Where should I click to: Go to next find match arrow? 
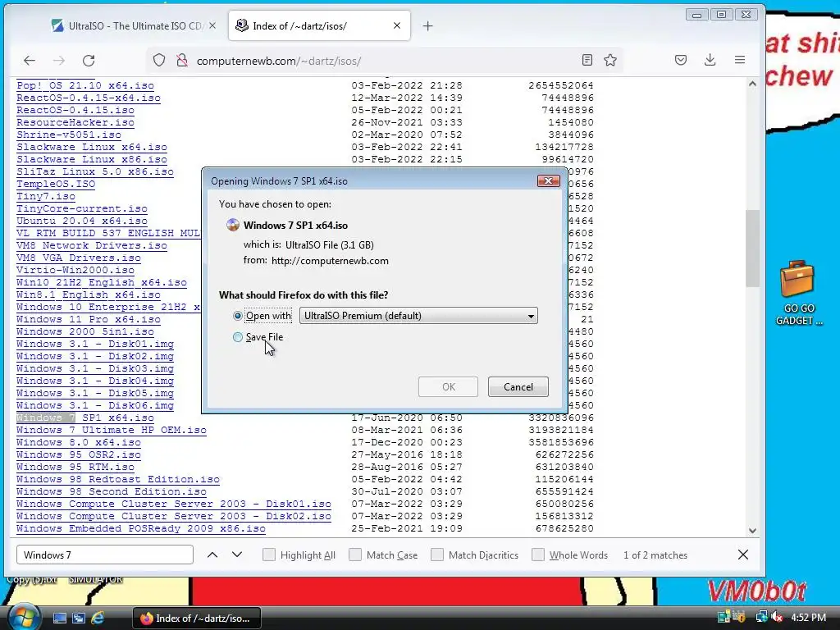point(237,555)
